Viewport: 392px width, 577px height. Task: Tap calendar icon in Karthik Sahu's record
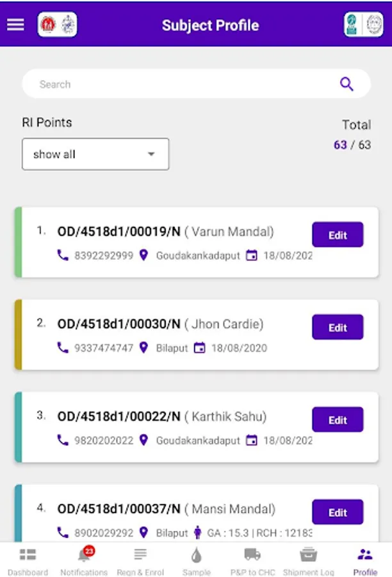tap(252, 440)
